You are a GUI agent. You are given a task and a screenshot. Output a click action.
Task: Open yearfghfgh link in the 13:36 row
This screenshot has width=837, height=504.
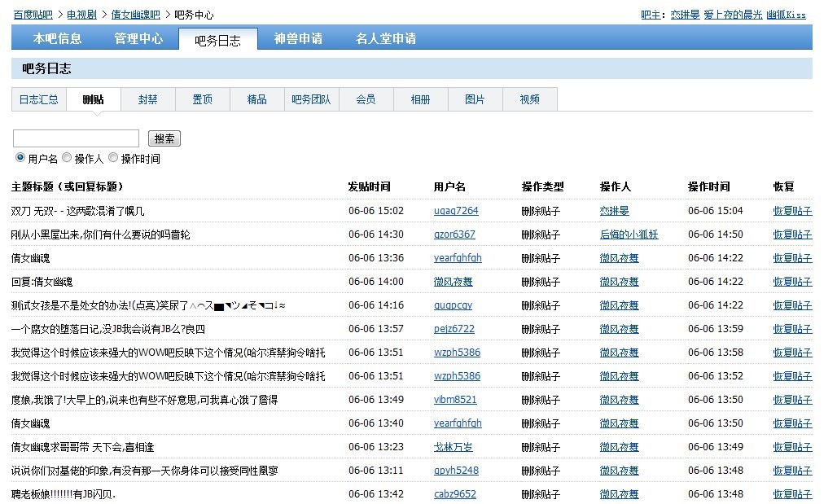[x=458, y=257]
